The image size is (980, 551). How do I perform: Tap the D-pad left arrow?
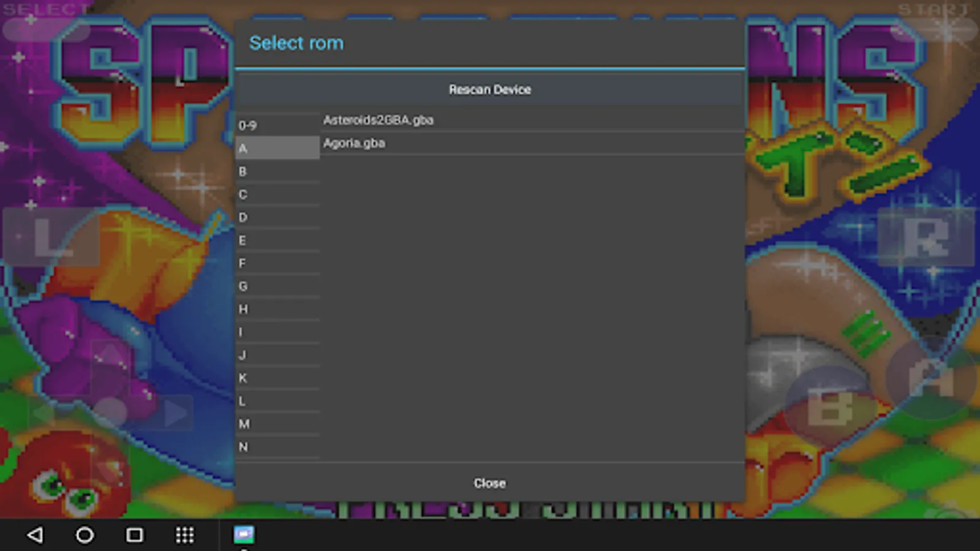[x=44, y=413]
